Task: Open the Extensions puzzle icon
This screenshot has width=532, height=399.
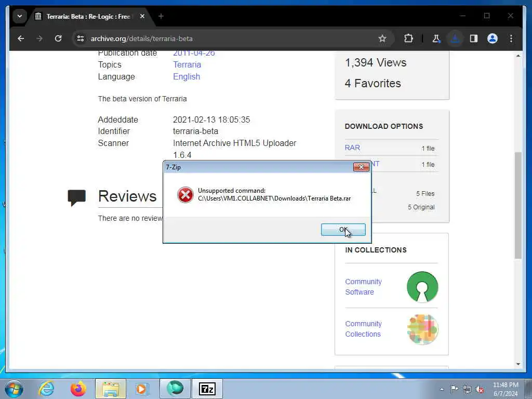Action: tap(408, 38)
